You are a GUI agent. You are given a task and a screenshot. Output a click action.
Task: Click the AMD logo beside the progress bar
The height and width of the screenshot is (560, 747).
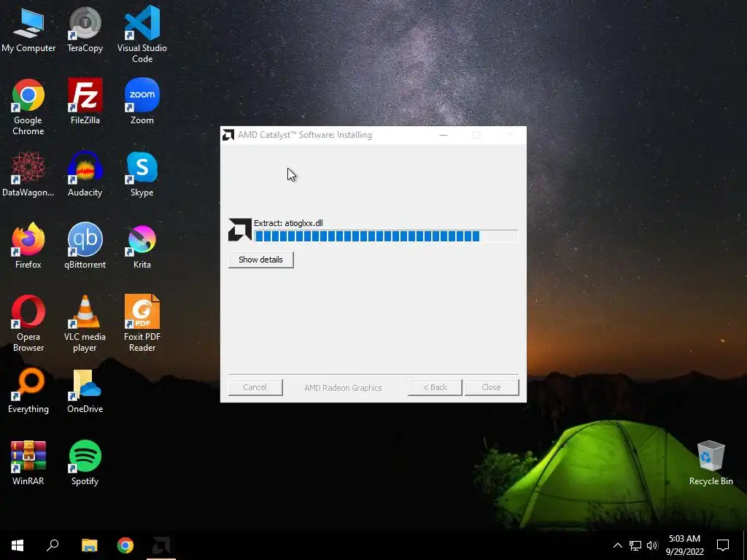(239, 230)
